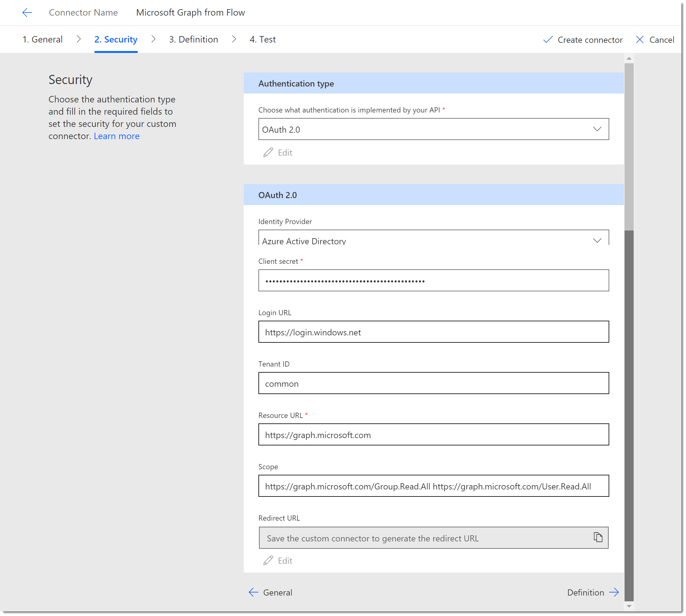Open the OAuth 2.0 authentication type dropdown
The width and height of the screenshot is (686, 616).
pyautogui.click(x=433, y=129)
